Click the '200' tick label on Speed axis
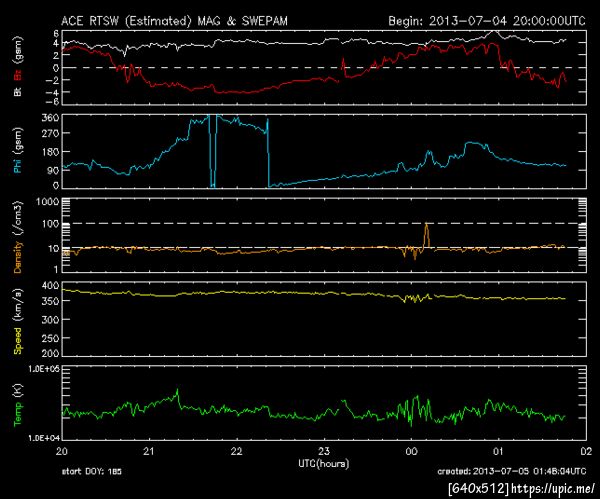Image resolution: width=600 pixels, height=499 pixels. (50, 353)
